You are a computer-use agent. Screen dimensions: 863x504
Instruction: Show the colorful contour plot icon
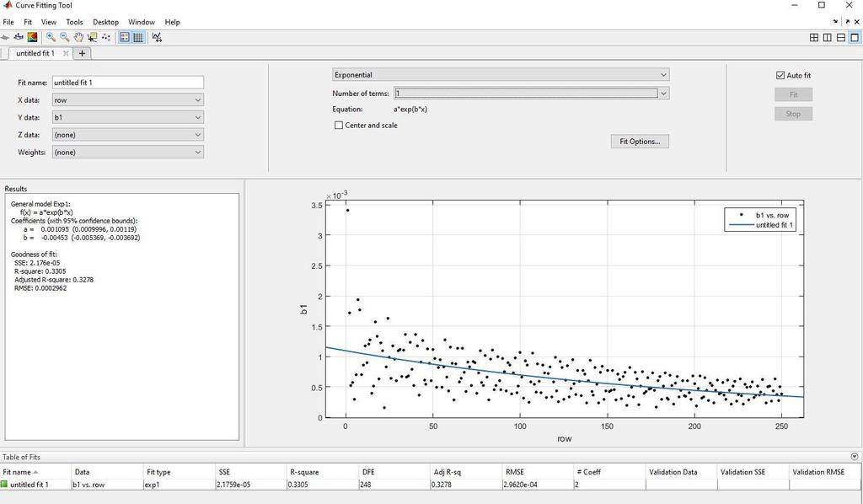pos(32,37)
